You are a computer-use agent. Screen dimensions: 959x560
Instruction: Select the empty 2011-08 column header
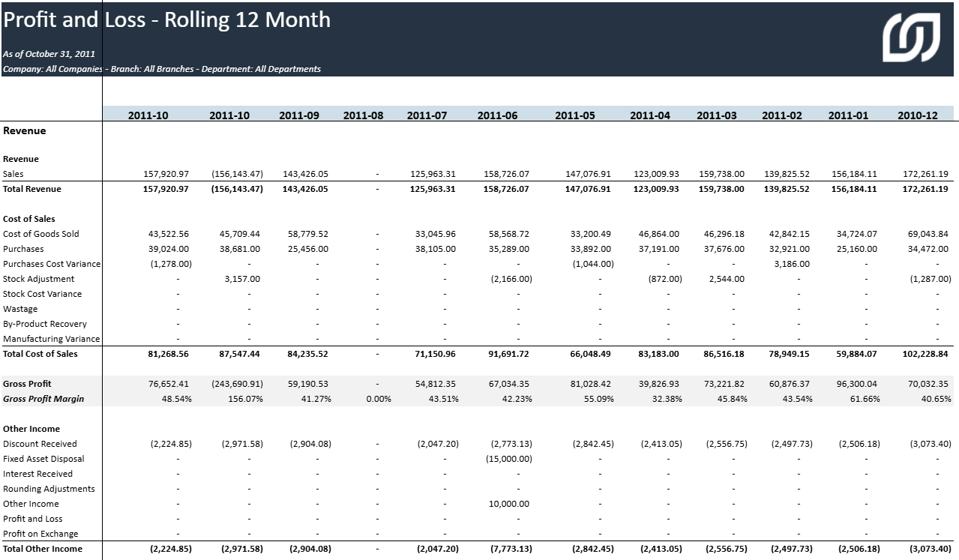[363, 115]
